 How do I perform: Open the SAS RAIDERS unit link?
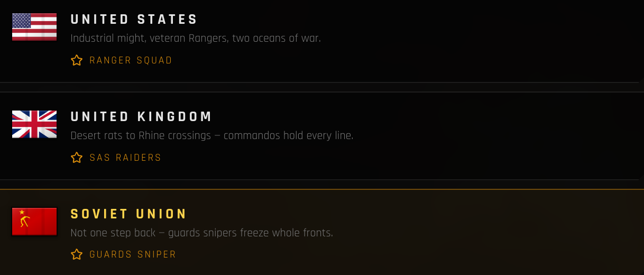coord(125,158)
